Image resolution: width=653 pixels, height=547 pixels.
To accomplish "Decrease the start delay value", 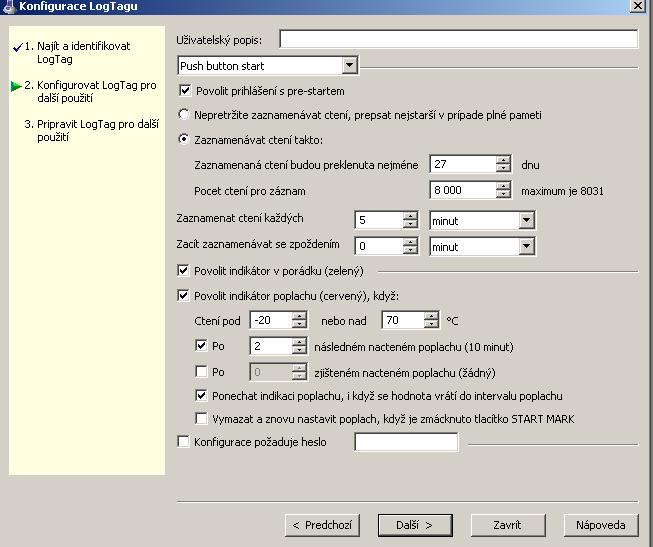I will (x=410, y=250).
